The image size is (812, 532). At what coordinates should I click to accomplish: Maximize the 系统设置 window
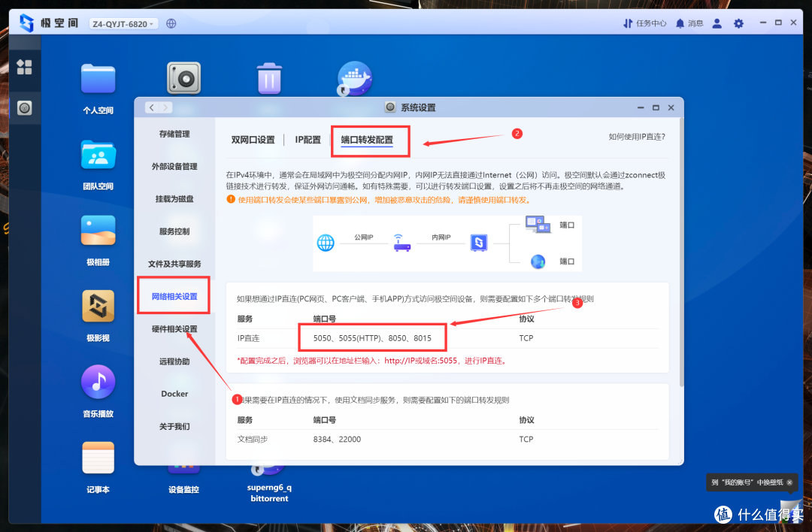(656, 107)
